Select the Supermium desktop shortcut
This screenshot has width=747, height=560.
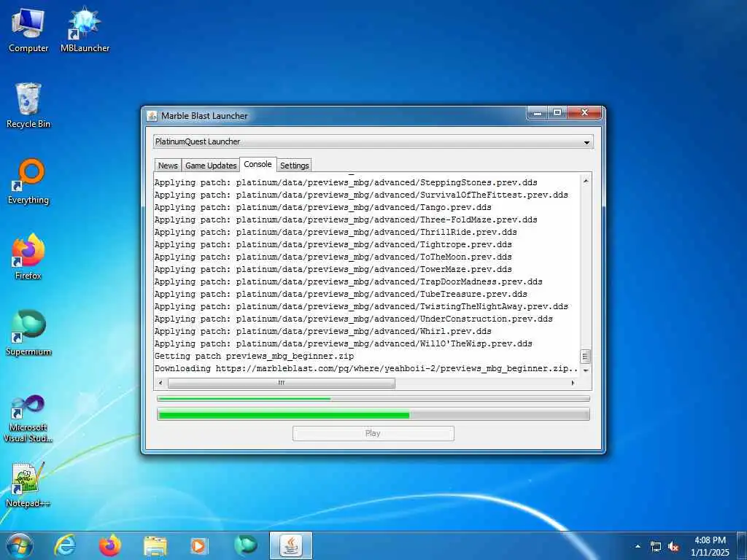28,332
